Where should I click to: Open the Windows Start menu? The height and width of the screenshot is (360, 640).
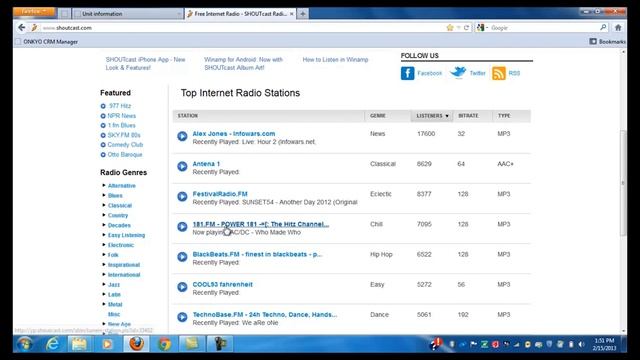[x=25, y=344]
